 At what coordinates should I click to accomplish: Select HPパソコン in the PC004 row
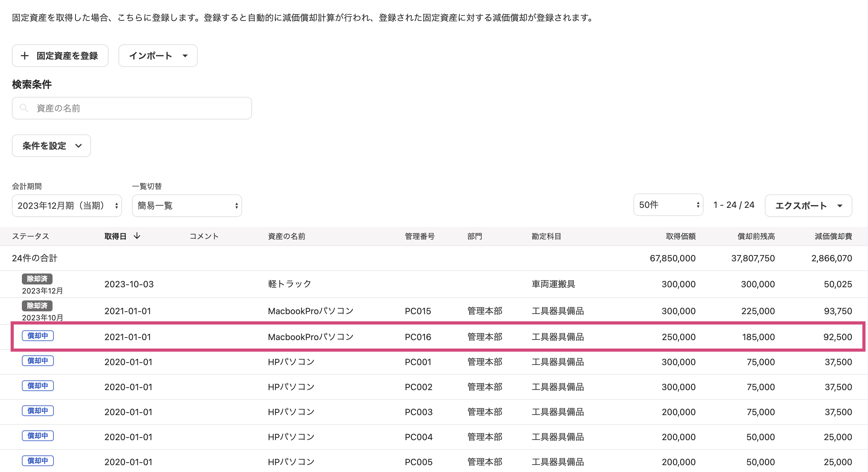pyautogui.click(x=291, y=436)
